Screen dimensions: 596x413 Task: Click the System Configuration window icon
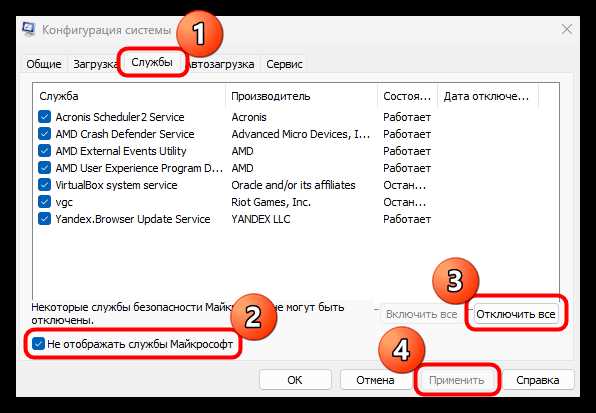tap(29, 29)
